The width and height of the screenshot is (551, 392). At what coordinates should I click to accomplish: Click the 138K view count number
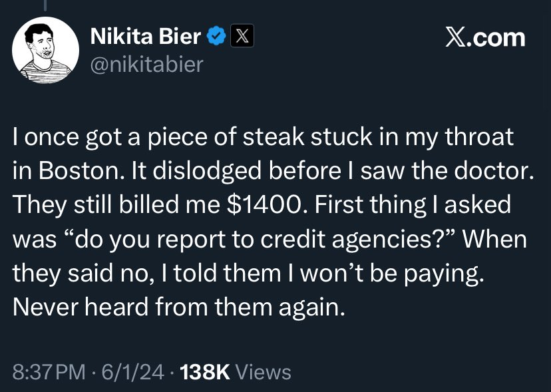coord(205,371)
